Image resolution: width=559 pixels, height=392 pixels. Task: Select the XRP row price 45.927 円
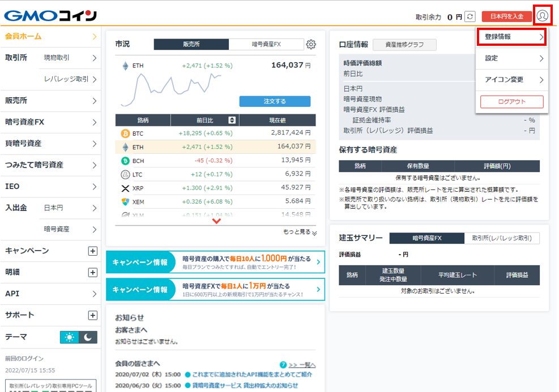click(296, 188)
